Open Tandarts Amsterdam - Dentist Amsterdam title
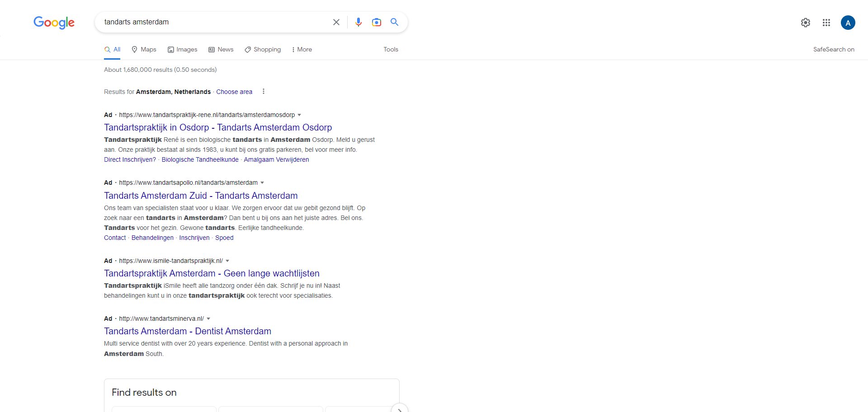 click(x=188, y=331)
